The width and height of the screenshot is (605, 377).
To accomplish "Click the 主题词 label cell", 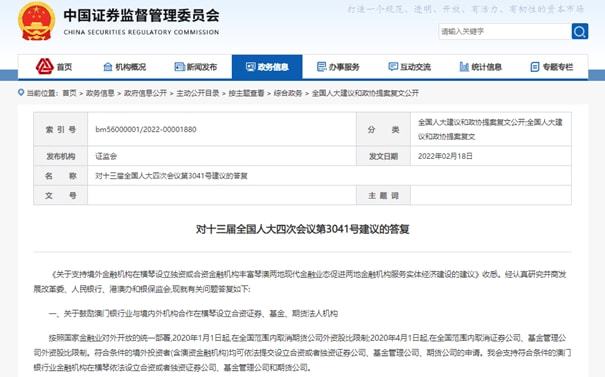I will click(x=383, y=195).
